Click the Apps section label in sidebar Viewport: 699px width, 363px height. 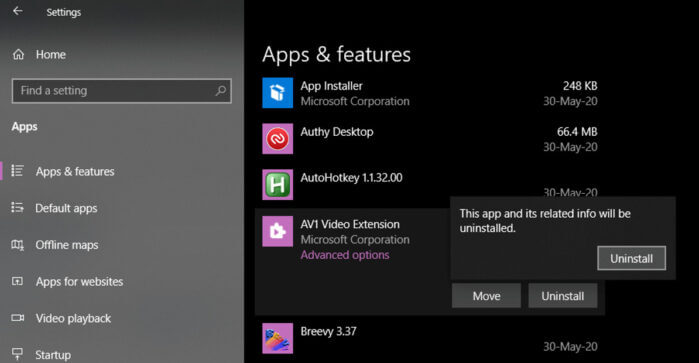pyautogui.click(x=25, y=127)
